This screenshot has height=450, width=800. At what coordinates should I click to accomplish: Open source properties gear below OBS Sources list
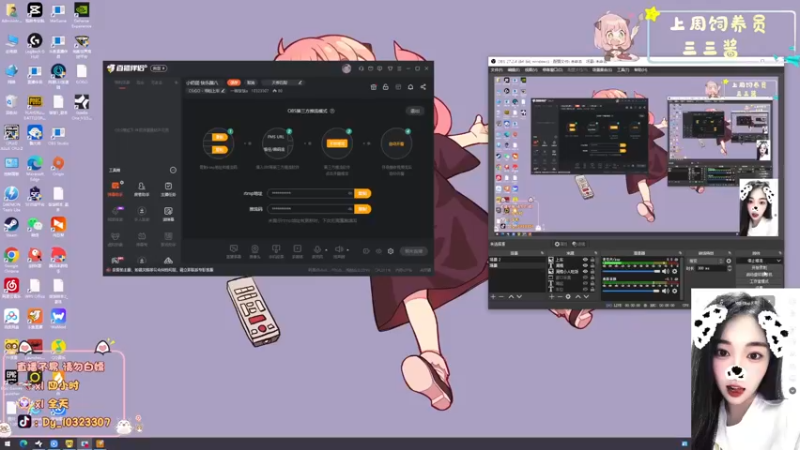coord(568,296)
